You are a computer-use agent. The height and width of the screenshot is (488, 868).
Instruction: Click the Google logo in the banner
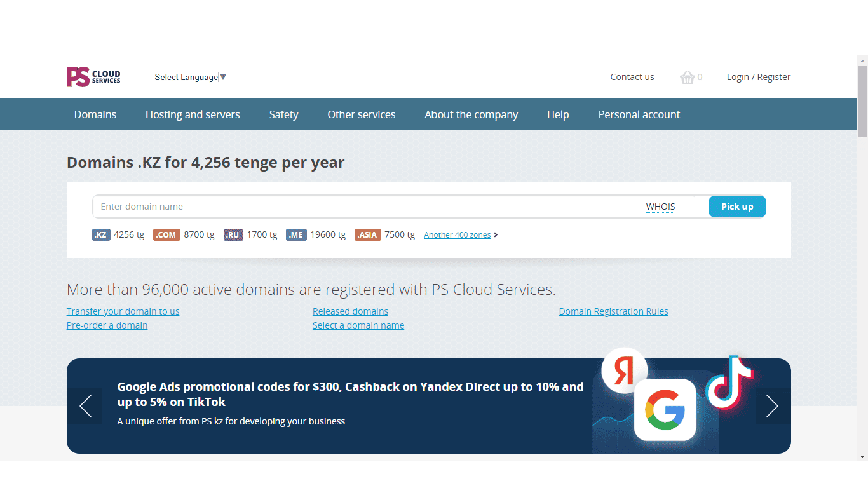point(665,410)
